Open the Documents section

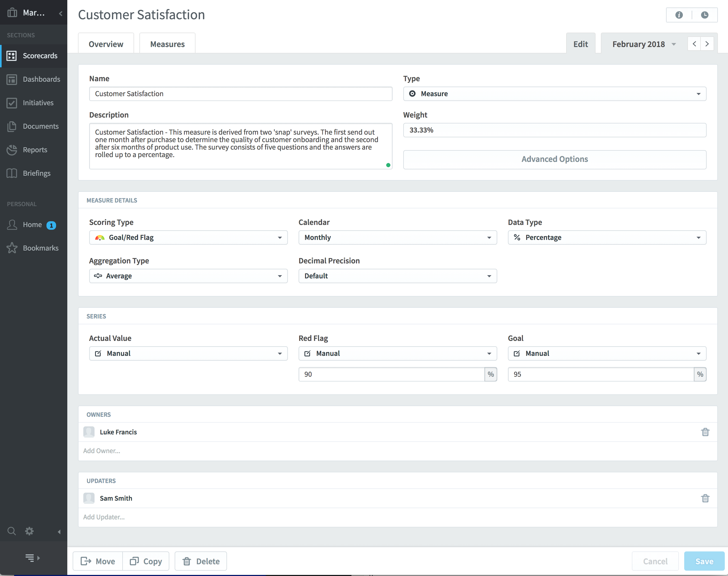[41, 126]
